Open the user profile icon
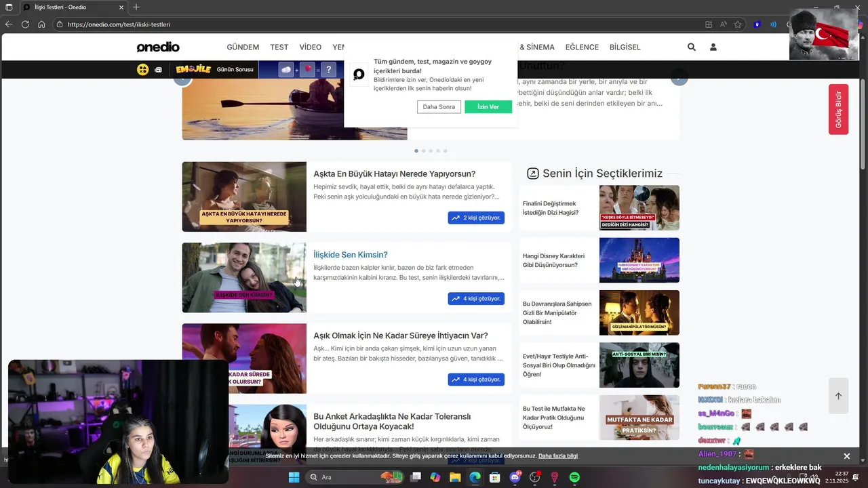The height and width of the screenshot is (488, 868). [713, 47]
